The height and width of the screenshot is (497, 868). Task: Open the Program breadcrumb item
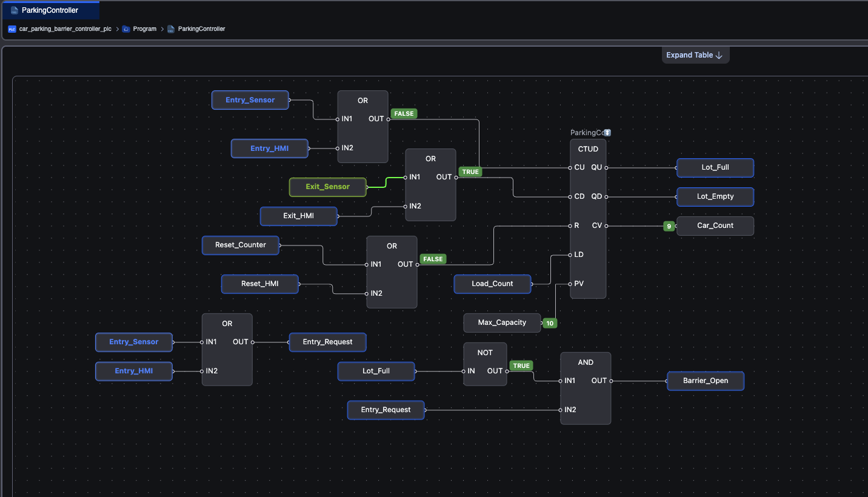click(145, 28)
